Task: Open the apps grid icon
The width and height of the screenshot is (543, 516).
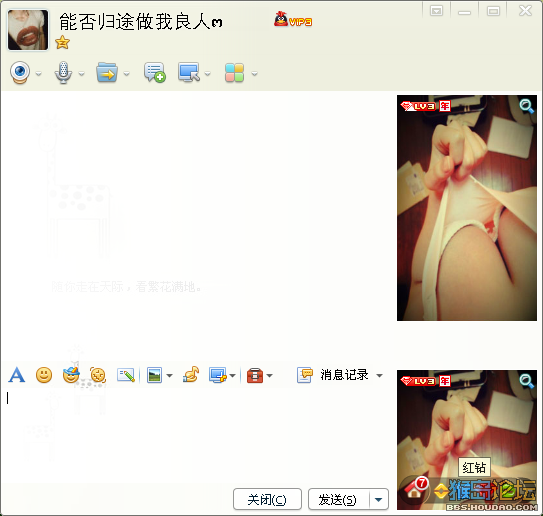Action: coord(234,73)
